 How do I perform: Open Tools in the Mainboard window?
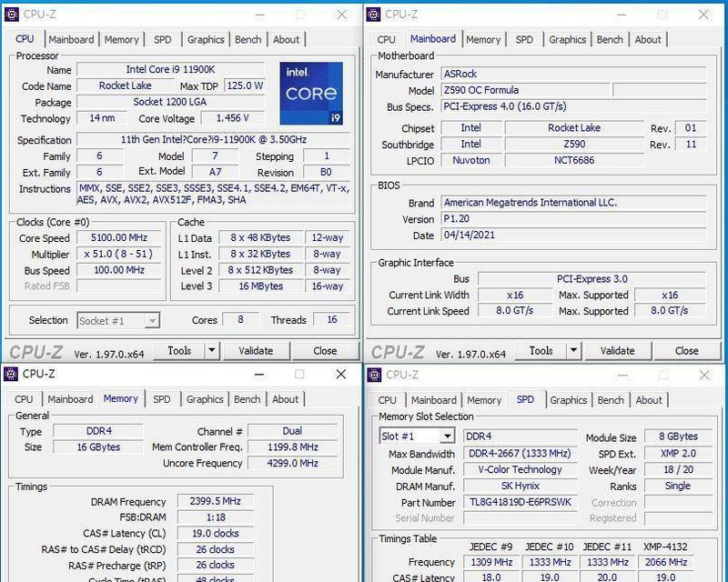541,350
